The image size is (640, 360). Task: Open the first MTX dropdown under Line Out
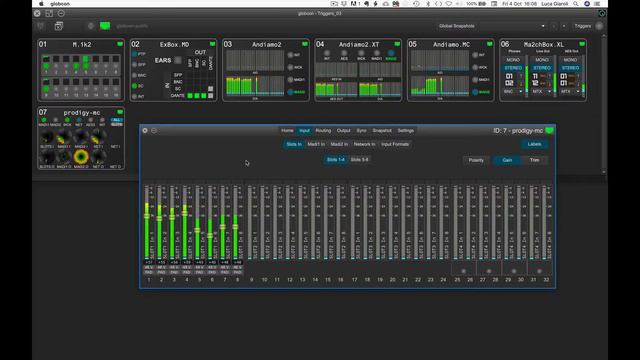(542, 91)
